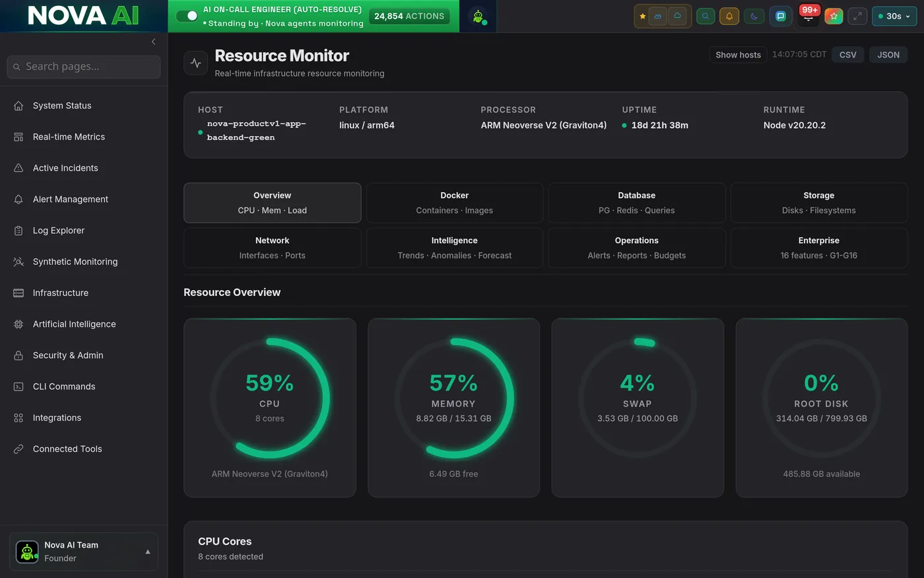Viewport: 924px width, 578px height.
Task: Click the Infrastructure server icon
Action: pyautogui.click(x=18, y=293)
